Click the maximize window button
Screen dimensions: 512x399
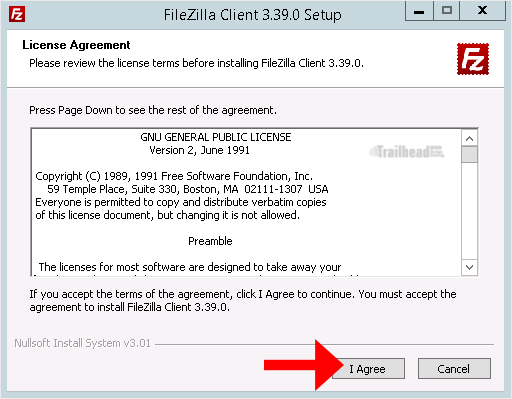click(x=446, y=11)
